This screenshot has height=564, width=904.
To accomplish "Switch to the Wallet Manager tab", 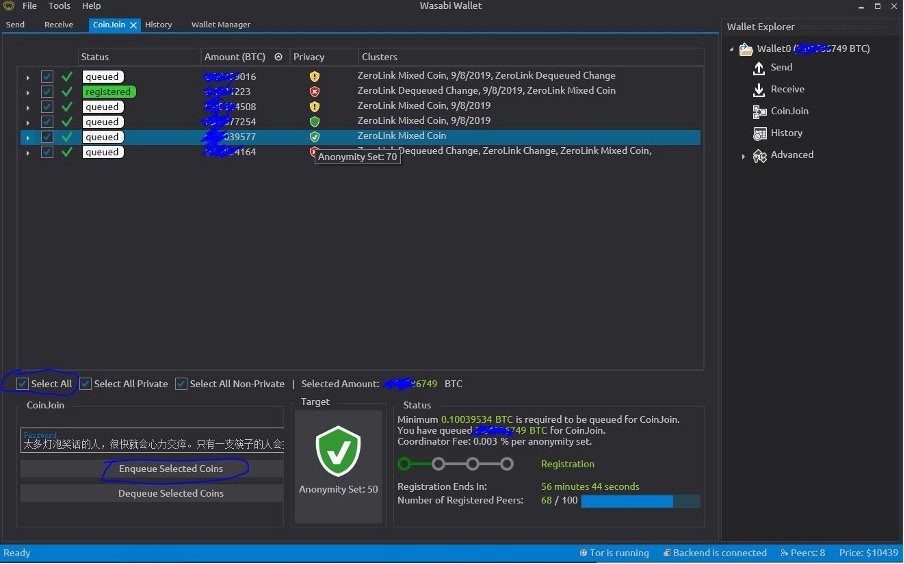I will click(220, 24).
